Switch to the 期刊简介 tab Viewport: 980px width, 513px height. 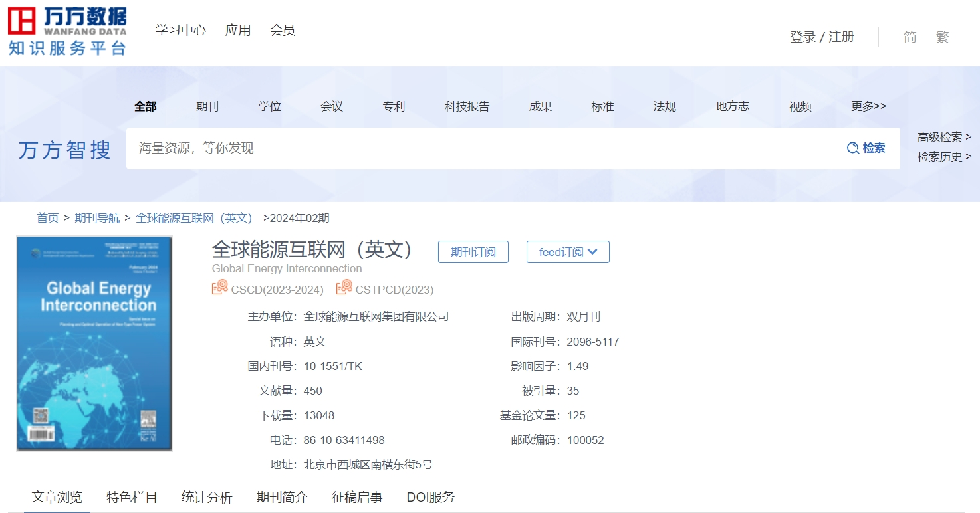[x=283, y=497]
